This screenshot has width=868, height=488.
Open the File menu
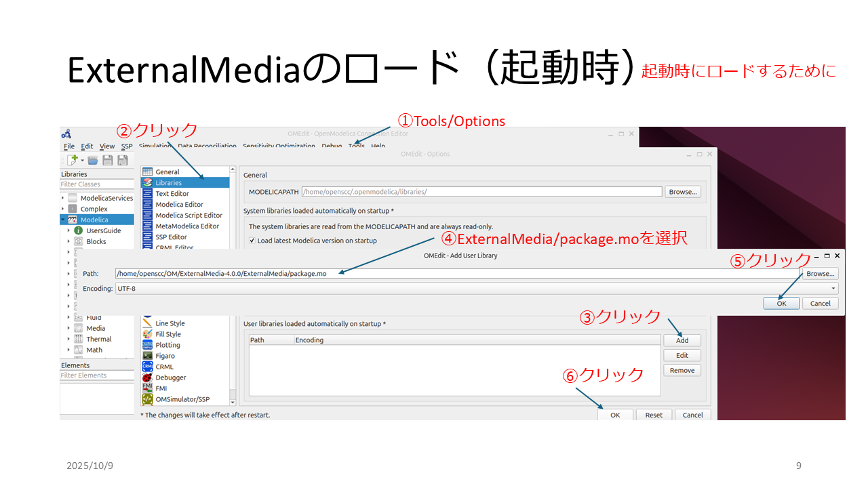(x=69, y=146)
